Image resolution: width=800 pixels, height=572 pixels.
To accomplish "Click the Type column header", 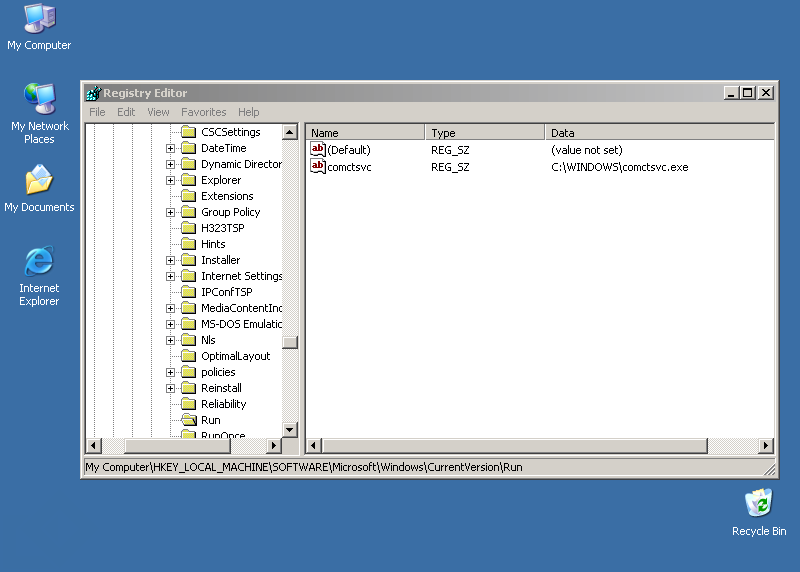I will coord(485,133).
